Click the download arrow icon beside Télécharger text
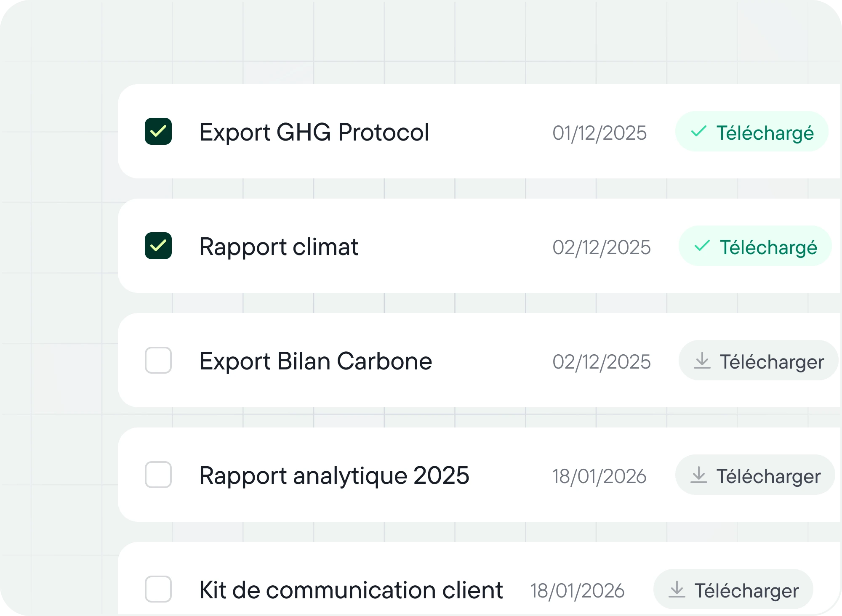This screenshot has height=616, width=842. pos(701,362)
